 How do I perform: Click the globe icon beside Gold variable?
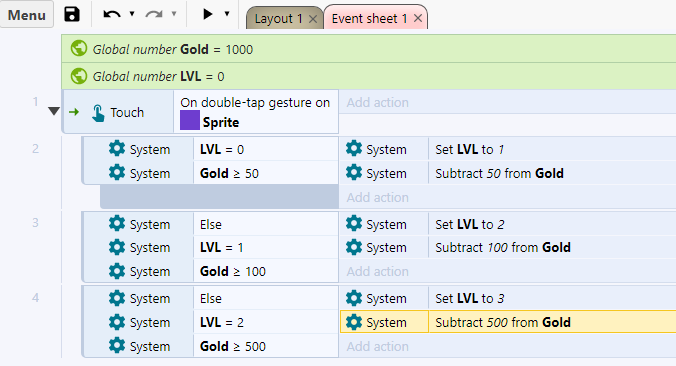tap(79, 49)
